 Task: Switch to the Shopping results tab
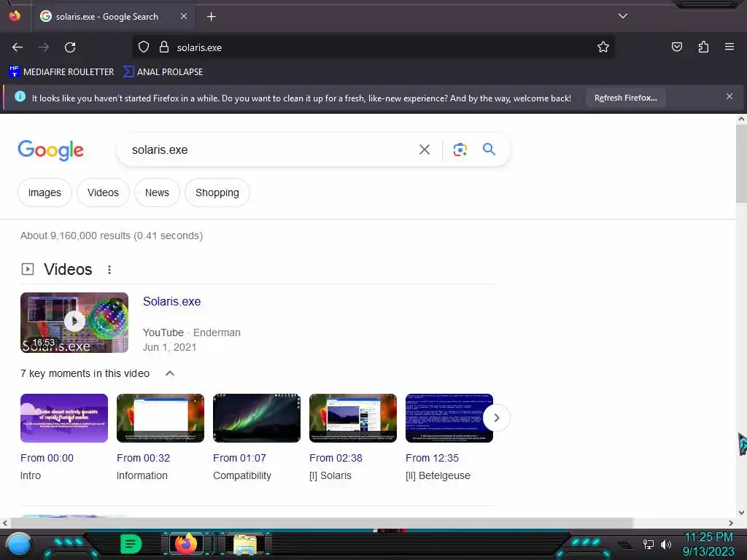pos(217,192)
